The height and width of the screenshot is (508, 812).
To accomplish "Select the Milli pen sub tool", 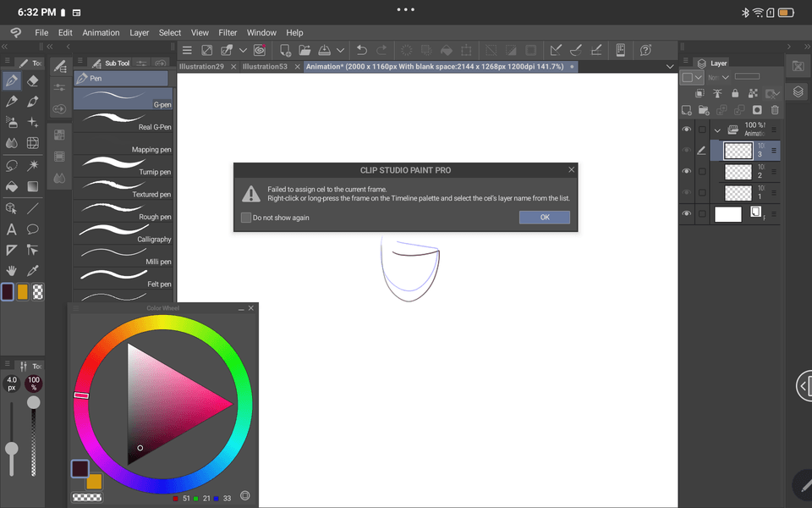I will pyautogui.click(x=123, y=256).
